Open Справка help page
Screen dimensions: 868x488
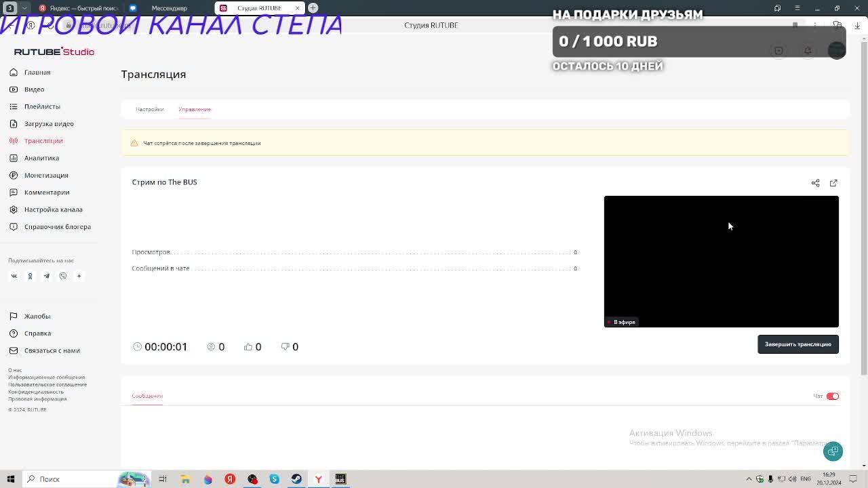37,333
